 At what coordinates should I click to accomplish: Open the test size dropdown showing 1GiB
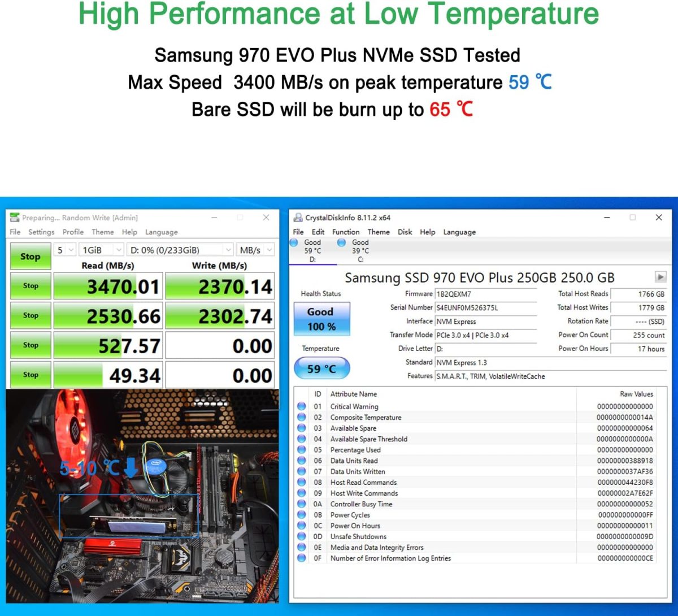(x=102, y=250)
